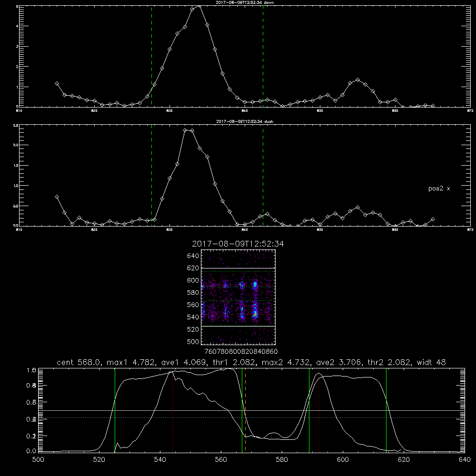Viewport: 476px width, 476px height.
Task: Click the "max2 4.732" value
Action: point(286,362)
